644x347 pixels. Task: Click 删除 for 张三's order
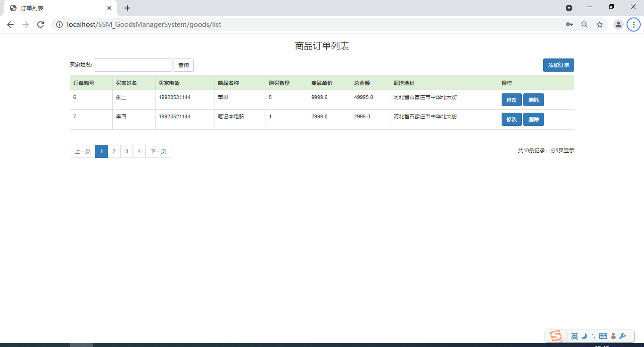tap(533, 100)
